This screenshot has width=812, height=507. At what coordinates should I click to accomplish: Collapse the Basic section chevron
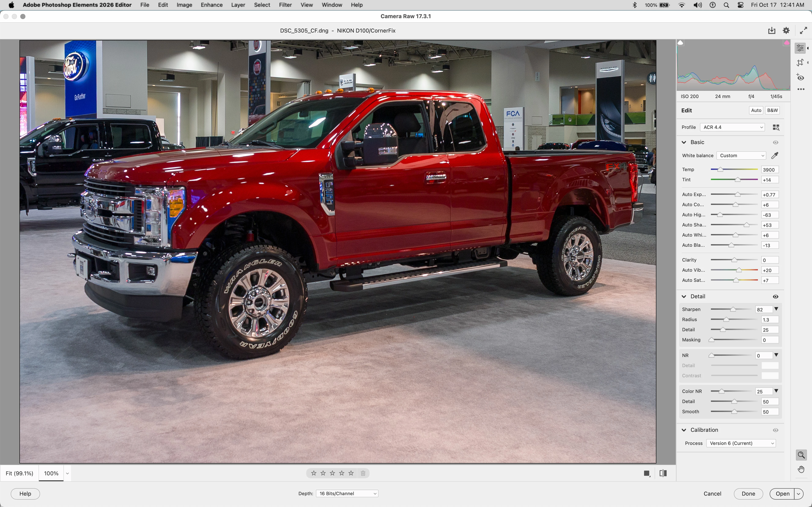click(x=684, y=143)
